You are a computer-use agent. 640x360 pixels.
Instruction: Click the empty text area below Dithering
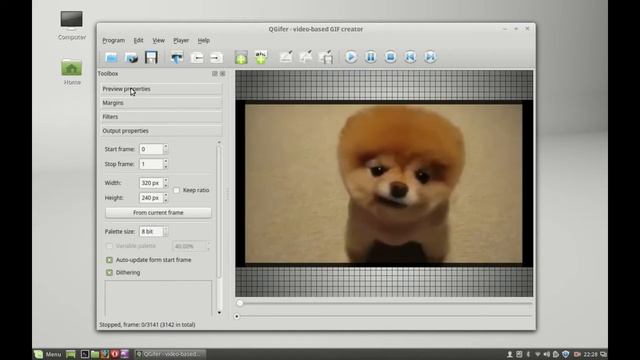click(x=158, y=298)
